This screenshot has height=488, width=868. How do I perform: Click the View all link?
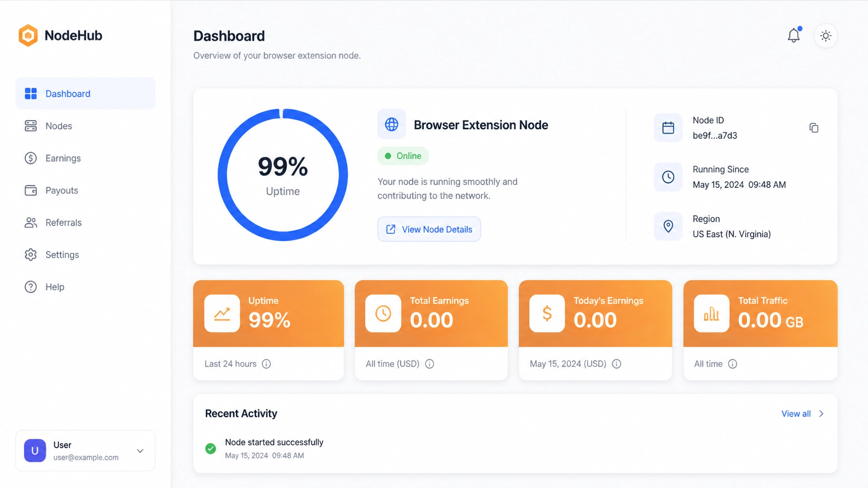796,414
